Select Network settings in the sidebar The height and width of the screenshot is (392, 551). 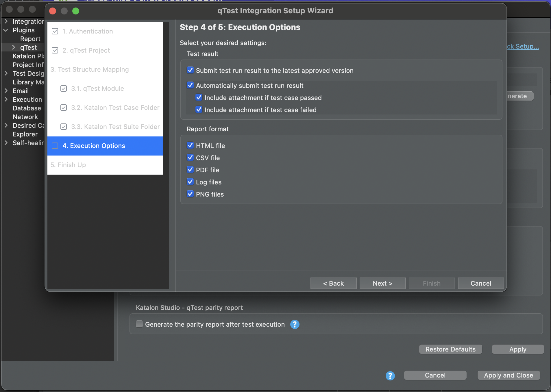25,117
